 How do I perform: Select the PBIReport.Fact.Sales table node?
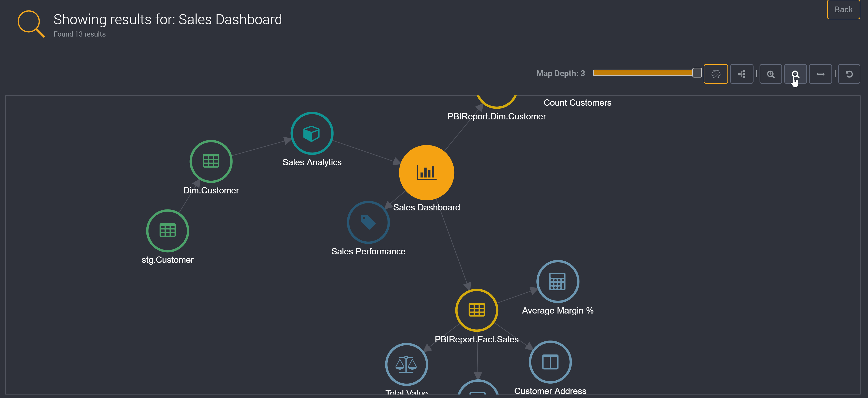coord(477,310)
